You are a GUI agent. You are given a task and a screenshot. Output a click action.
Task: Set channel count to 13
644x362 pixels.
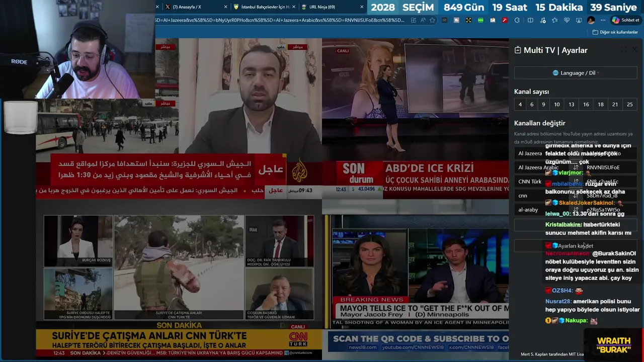(x=572, y=105)
